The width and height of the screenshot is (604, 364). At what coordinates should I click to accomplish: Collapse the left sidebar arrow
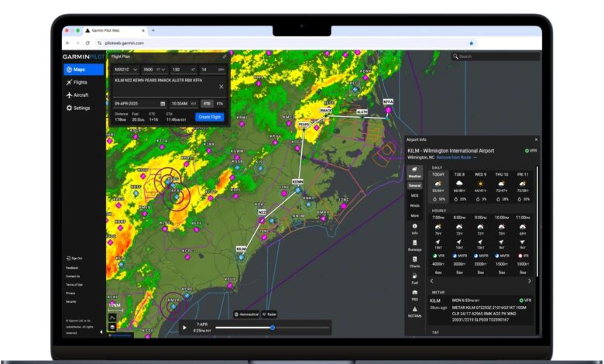coord(101,328)
